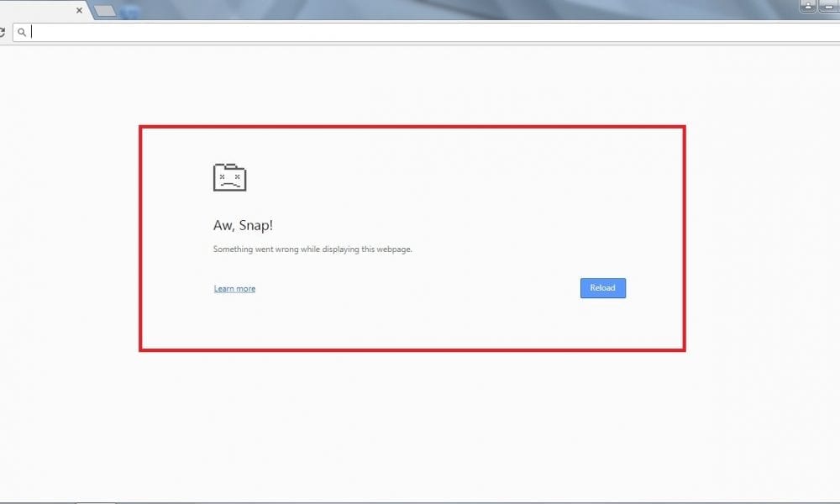Click blank page area below the red box
The height and width of the screenshot is (504, 840).
(412, 420)
